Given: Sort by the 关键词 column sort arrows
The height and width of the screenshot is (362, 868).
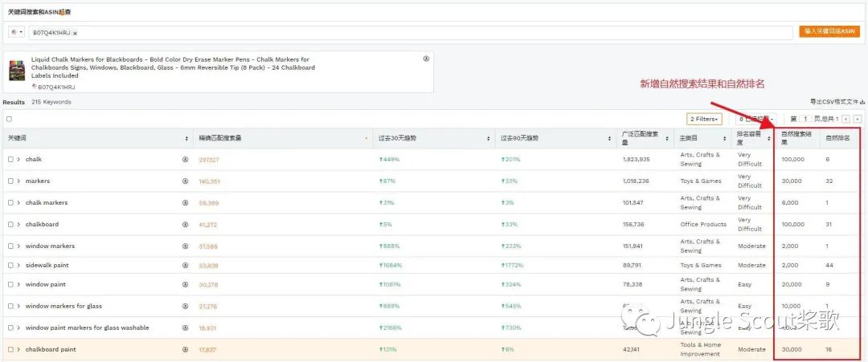Looking at the screenshot, I should click(186, 138).
